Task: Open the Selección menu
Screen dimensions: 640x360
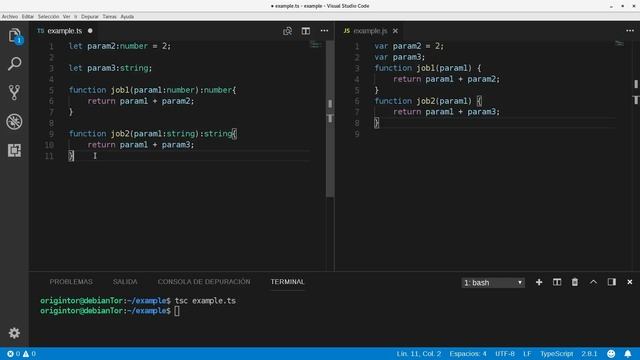Action: point(49,17)
